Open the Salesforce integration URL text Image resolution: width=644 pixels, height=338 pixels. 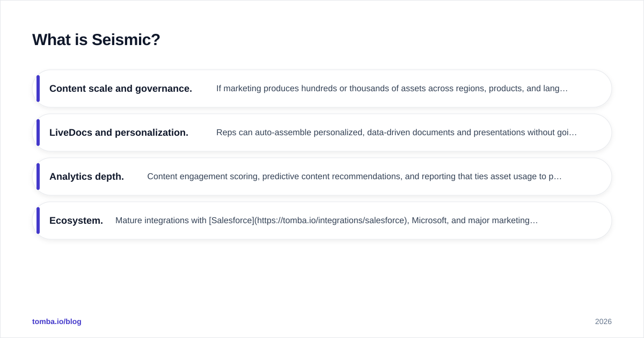click(x=331, y=221)
